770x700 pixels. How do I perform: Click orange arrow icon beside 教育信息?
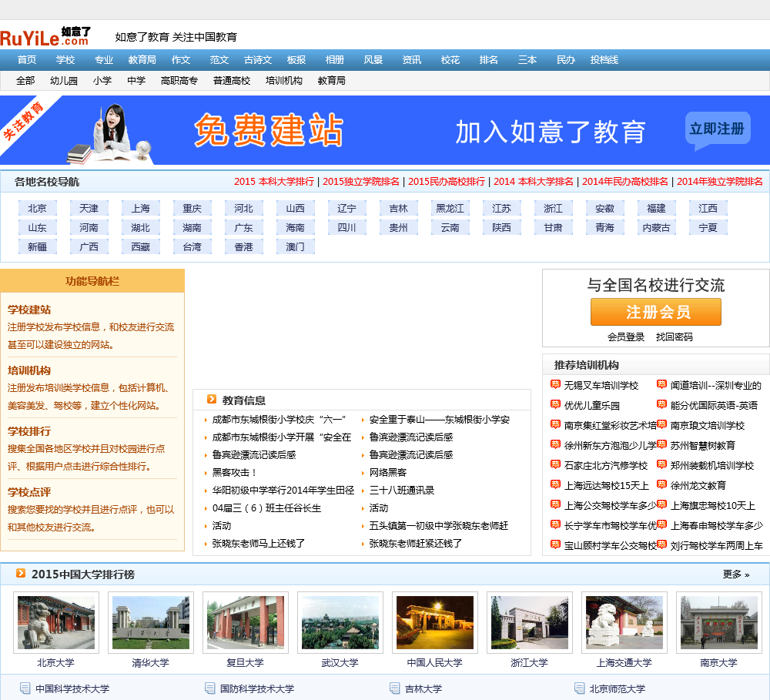(212, 400)
